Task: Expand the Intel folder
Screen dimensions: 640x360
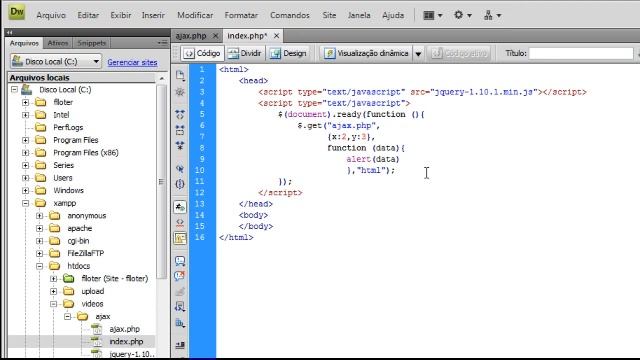Action: (x=25, y=115)
